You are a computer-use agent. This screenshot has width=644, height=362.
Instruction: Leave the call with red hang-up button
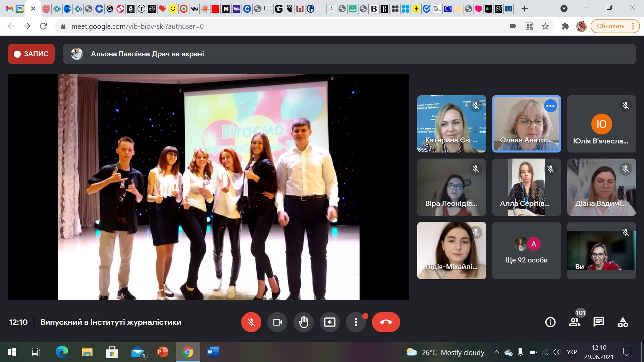(386, 322)
